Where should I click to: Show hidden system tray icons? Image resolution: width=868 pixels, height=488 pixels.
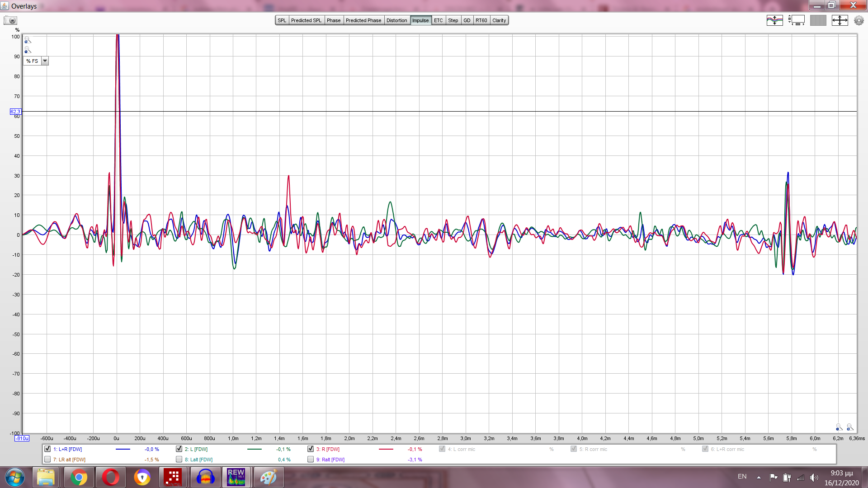pyautogui.click(x=759, y=477)
